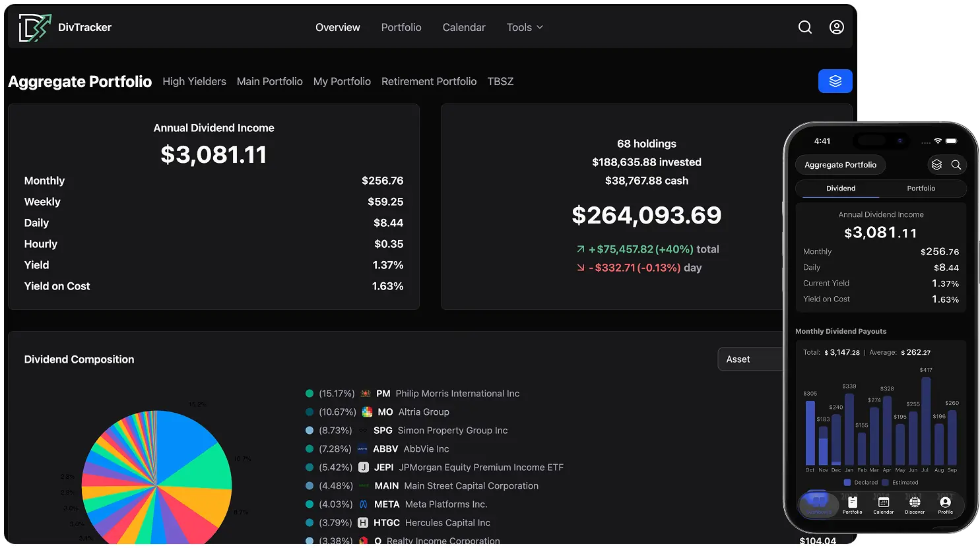Open the Asset grouping dropdown
This screenshot has width=980, height=548.
[x=750, y=359]
